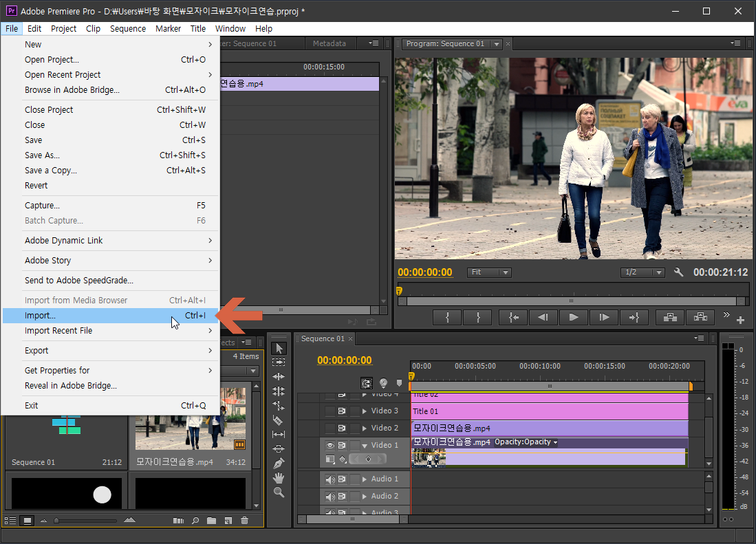Click the Find magnifier in Project panel
The height and width of the screenshot is (544, 756).
point(195,521)
